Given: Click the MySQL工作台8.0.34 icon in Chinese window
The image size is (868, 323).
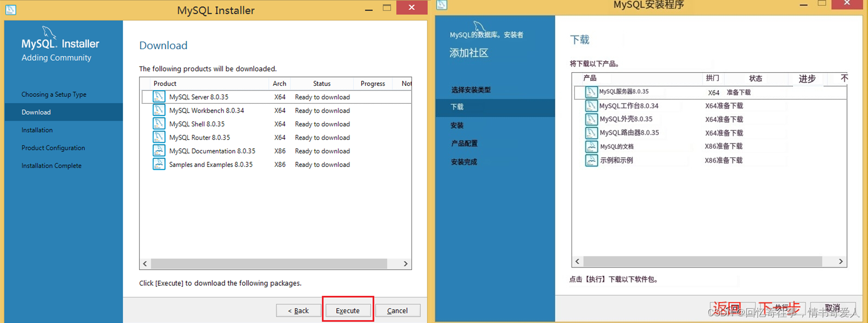Looking at the screenshot, I should click(x=591, y=106).
